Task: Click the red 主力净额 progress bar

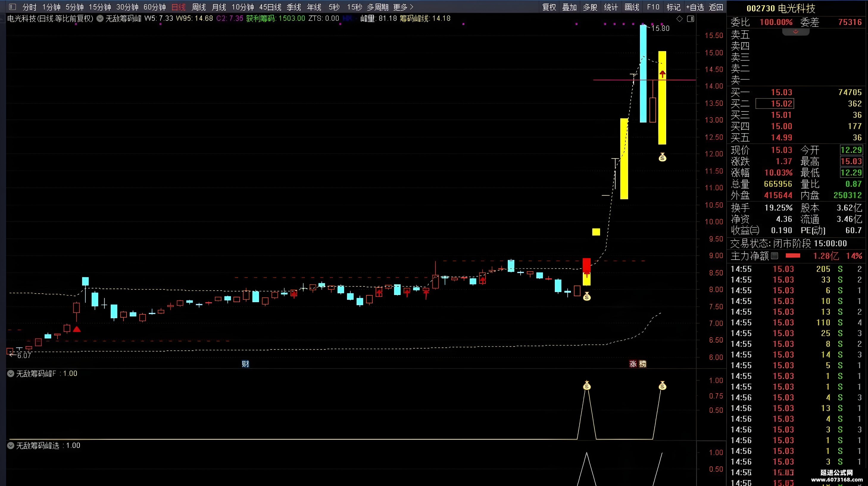Action: [x=793, y=256]
